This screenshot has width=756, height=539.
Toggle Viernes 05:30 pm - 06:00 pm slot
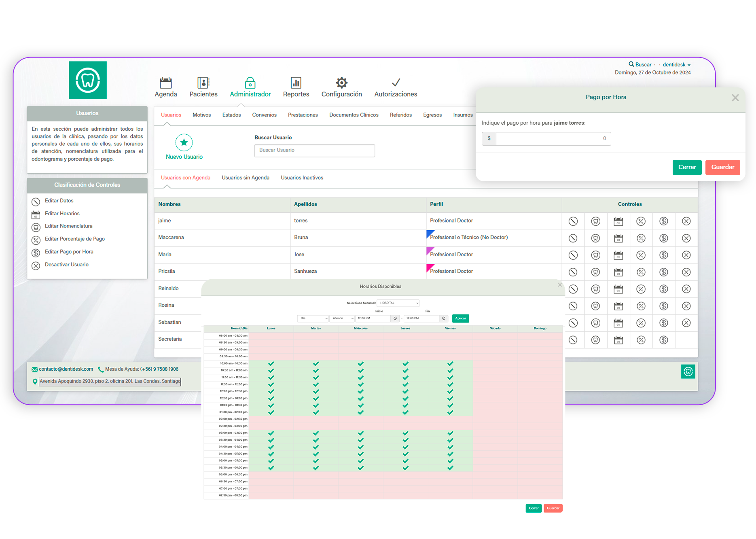(450, 468)
